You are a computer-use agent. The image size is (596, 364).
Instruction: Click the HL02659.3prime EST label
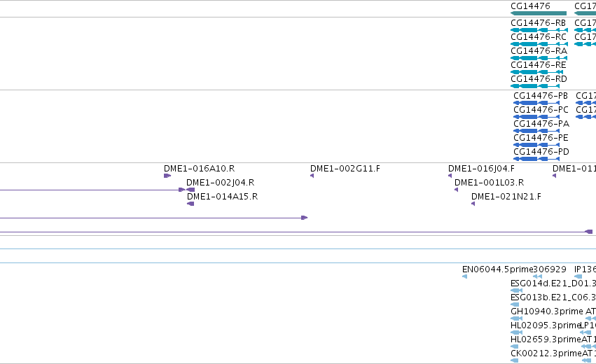546,339
